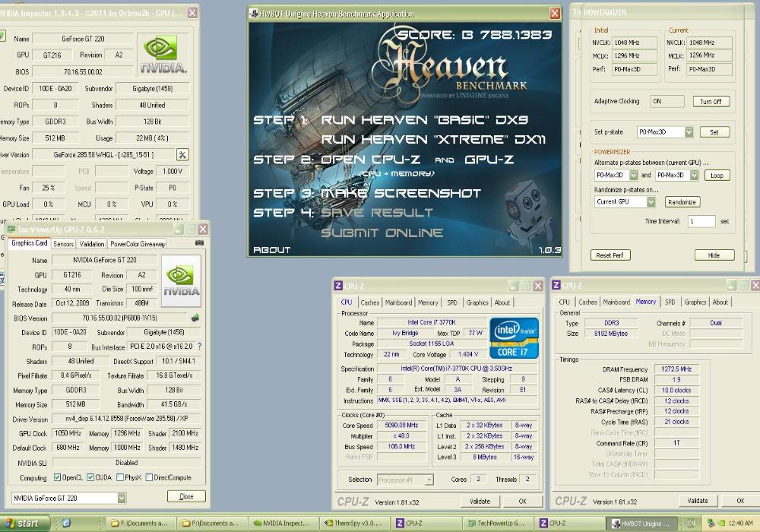This screenshot has width=760, height=532.
Task: Click Run Heaven Xtreme DX11 option
Action: pyautogui.click(x=433, y=140)
